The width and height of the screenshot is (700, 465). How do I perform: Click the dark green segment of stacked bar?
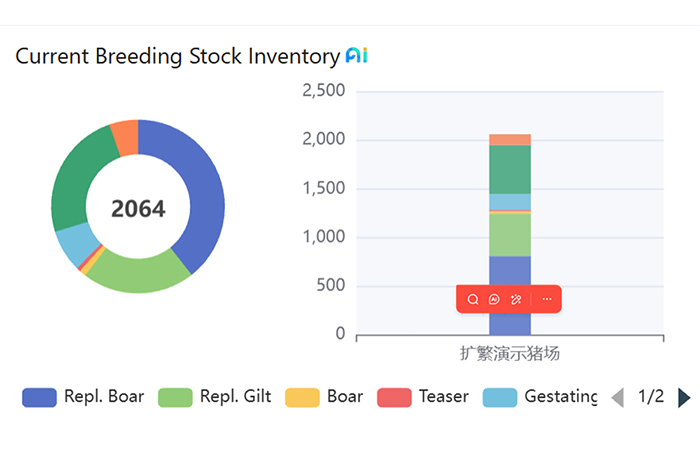click(x=510, y=169)
